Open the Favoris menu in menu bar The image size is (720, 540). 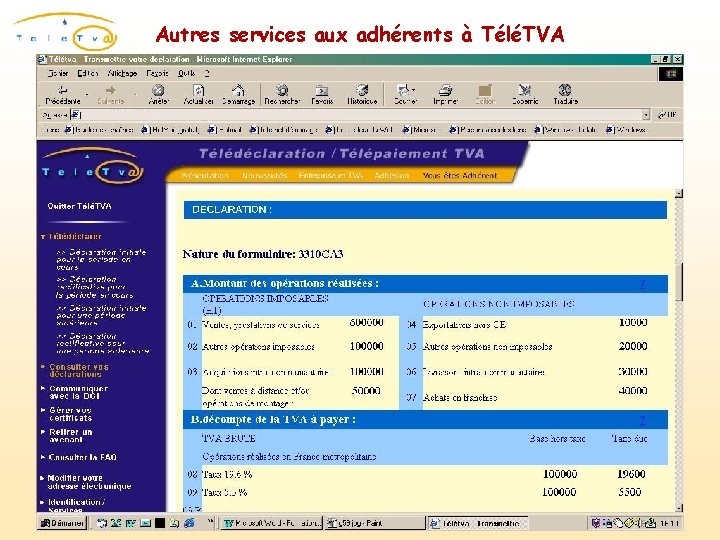(157, 73)
